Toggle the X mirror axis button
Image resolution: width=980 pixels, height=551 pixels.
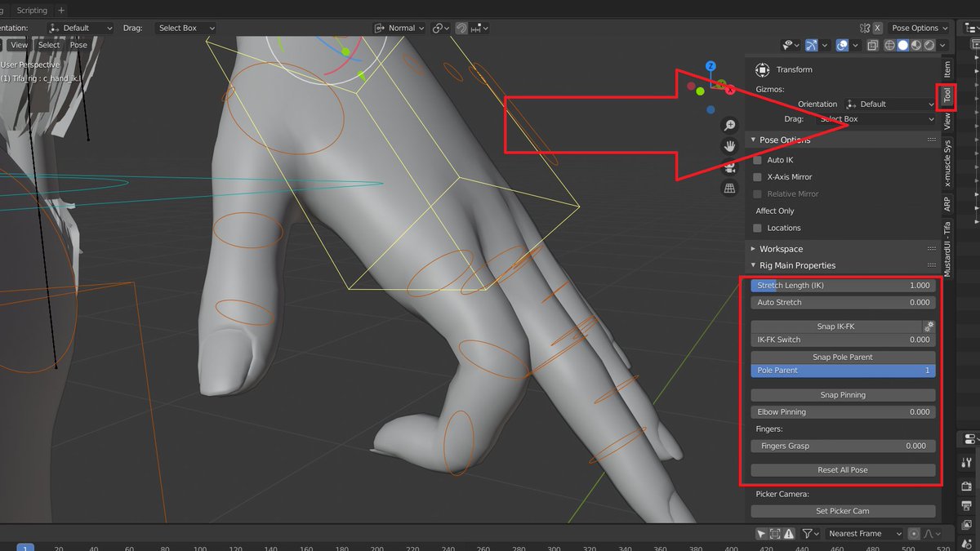[878, 28]
